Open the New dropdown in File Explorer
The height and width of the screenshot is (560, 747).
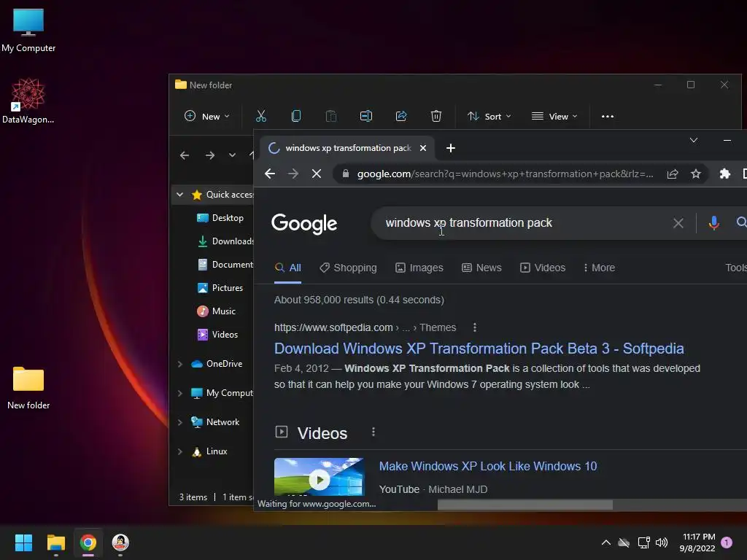click(x=207, y=116)
